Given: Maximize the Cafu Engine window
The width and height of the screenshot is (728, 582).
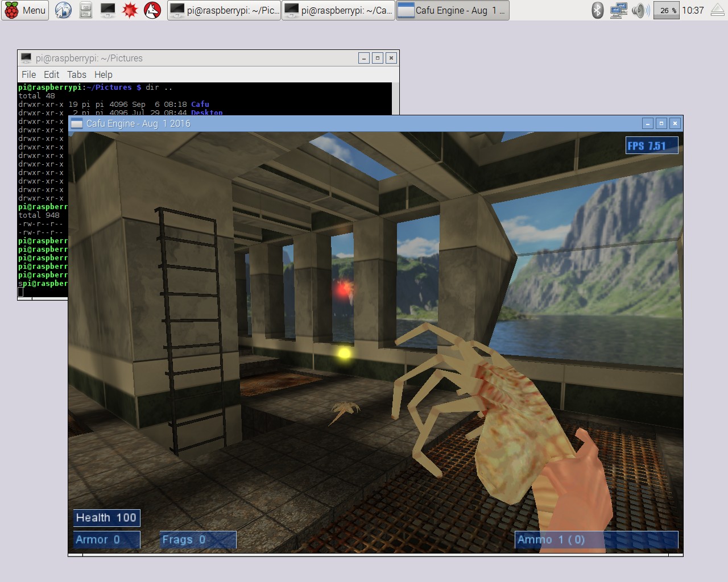Looking at the screenshot, I should pos(661,123).
